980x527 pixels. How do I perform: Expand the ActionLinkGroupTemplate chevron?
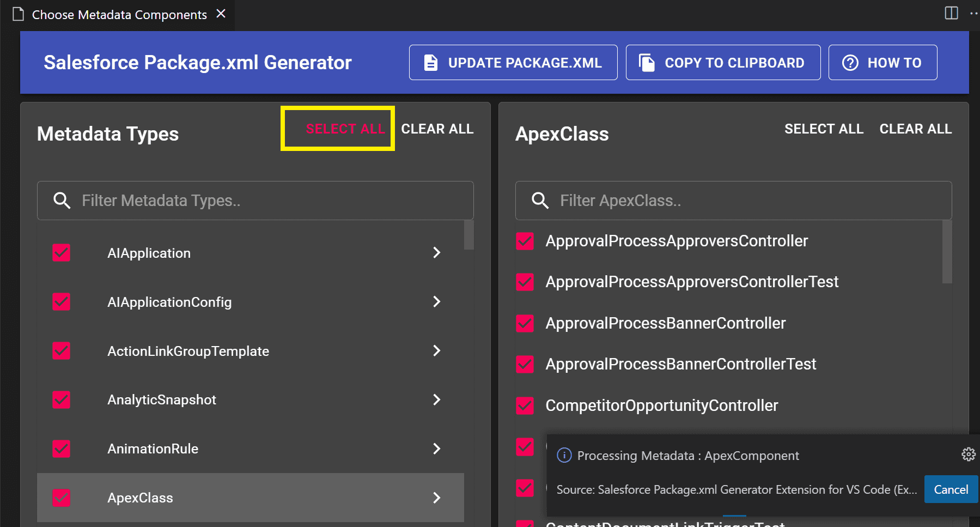click(x=436, y=351)
